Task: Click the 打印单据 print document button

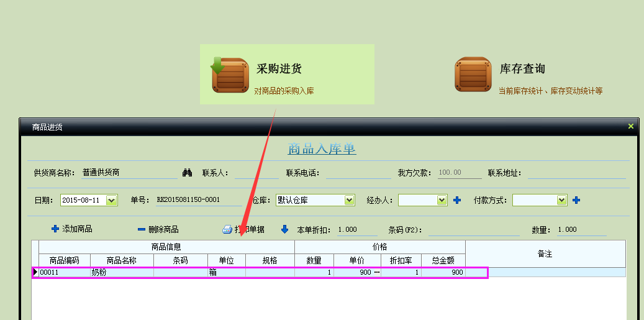Action: (243, 229)
